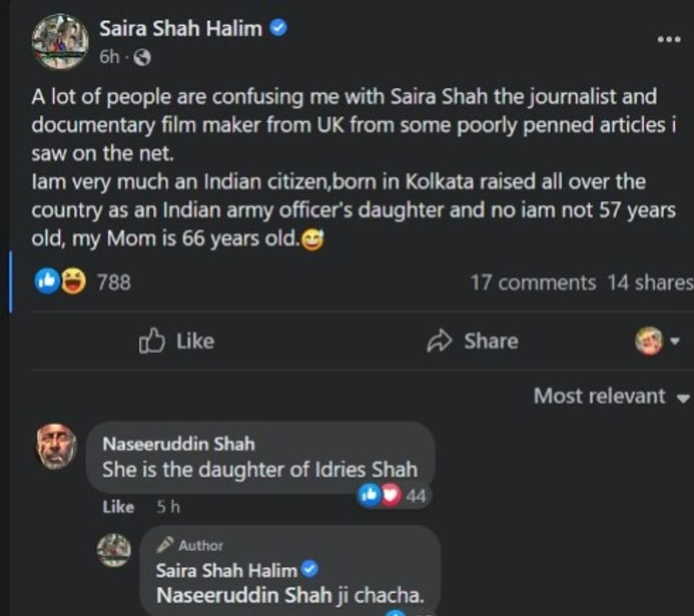The width and height of the screenshot is (694, 616).
Task: Open the 17 comments link
Action: 532,283
